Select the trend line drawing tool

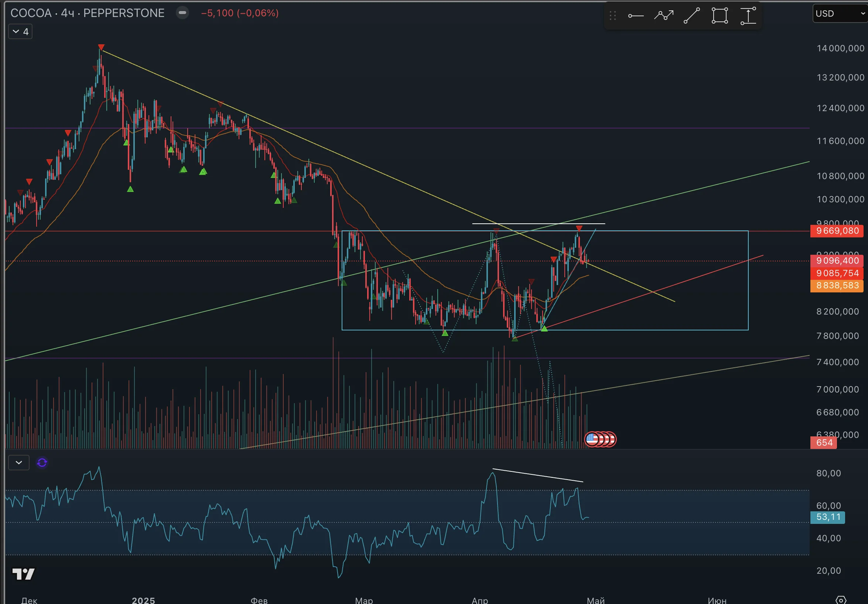tap(691, 16)
